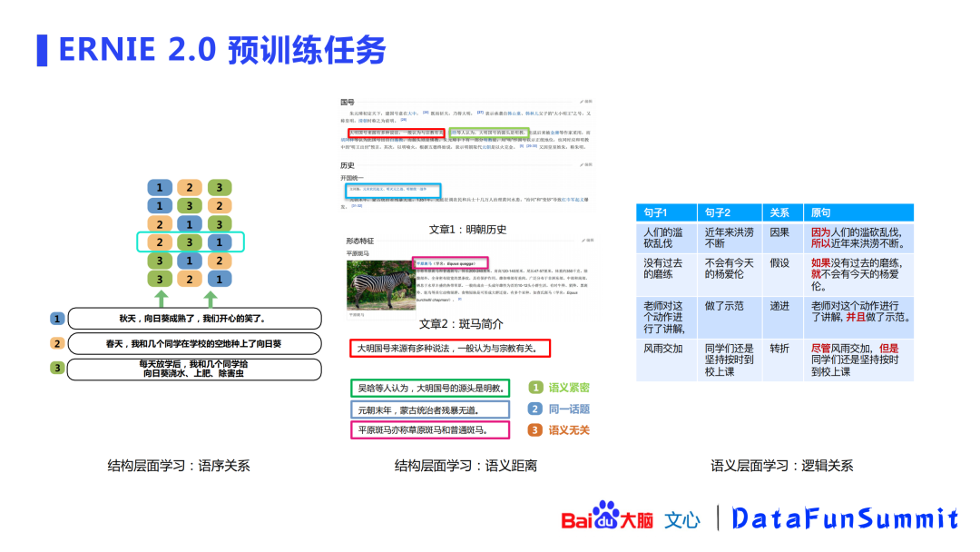Click the legend label 语义紧密
The width and height of the screenshot is (980, 552).
point(569,388)
